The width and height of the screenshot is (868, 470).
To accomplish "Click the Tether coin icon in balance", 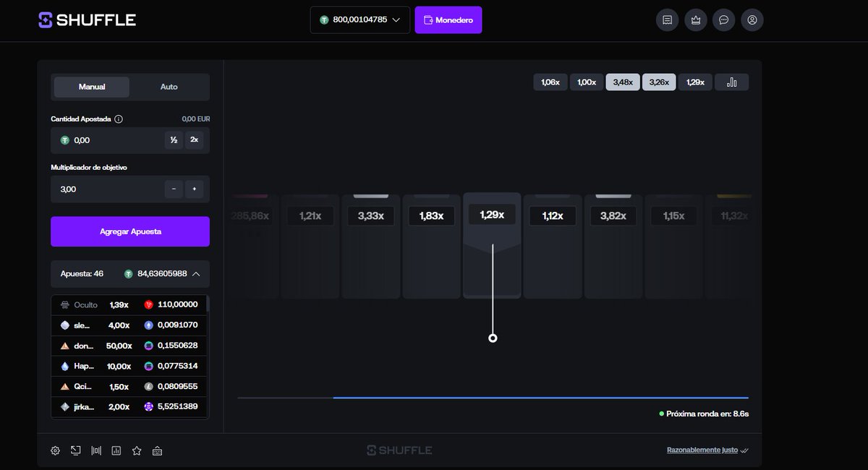I will click(324, 20).
